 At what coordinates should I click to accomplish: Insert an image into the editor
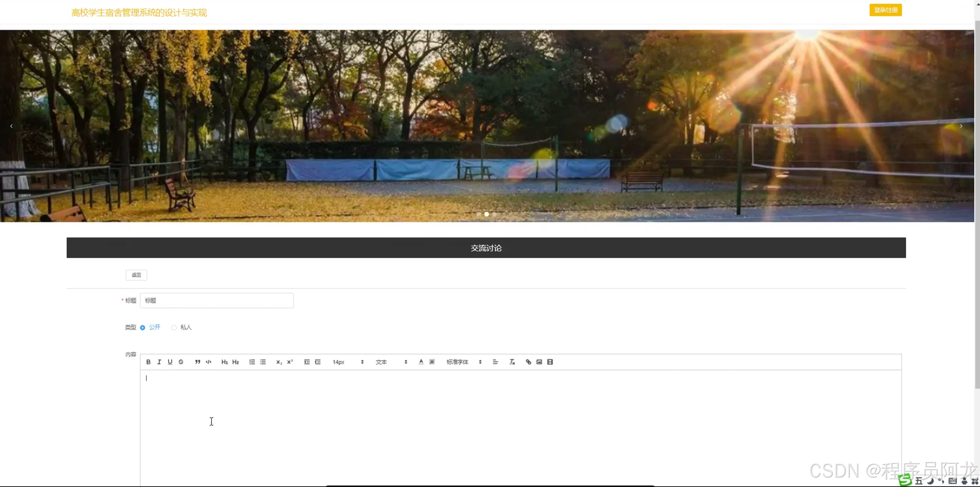(x=539, y=362)
